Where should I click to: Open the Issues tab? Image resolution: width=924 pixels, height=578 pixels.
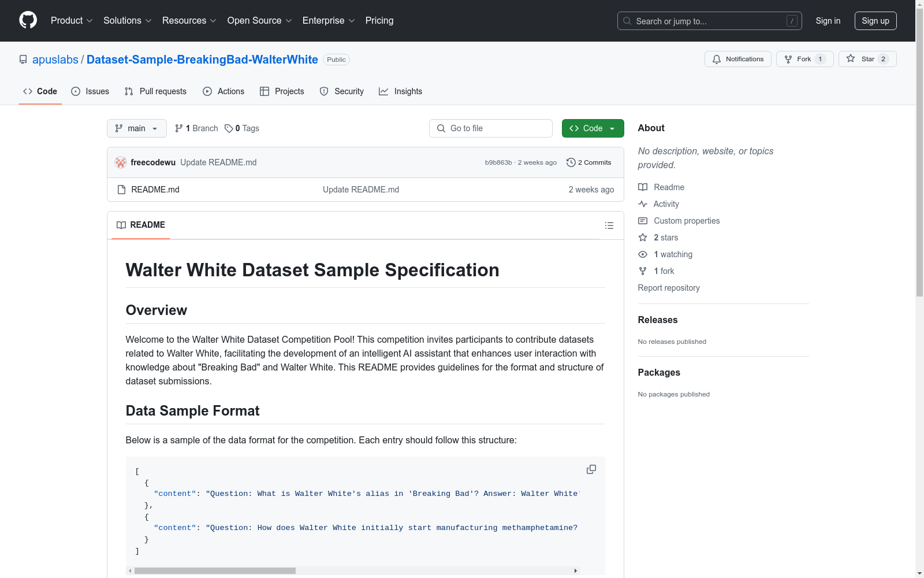pos(90,91)
